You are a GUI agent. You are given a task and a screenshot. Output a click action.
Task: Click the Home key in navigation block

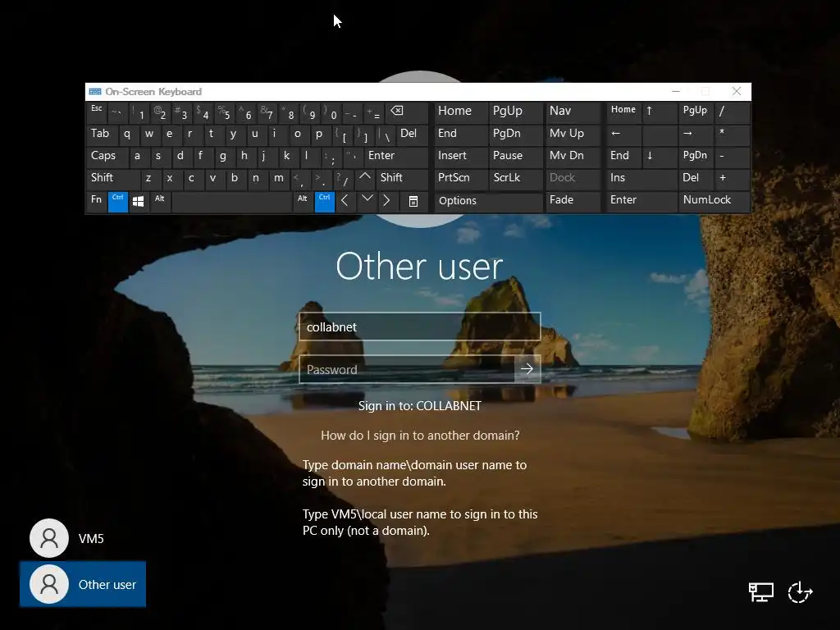click(461, 112)
